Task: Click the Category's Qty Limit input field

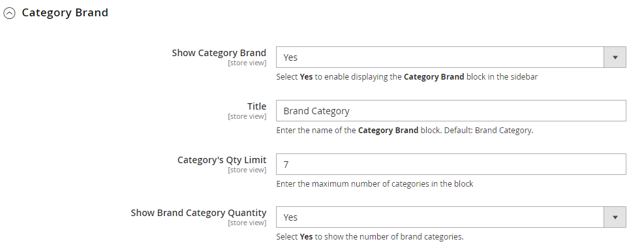Action: (x=451, y=164)
